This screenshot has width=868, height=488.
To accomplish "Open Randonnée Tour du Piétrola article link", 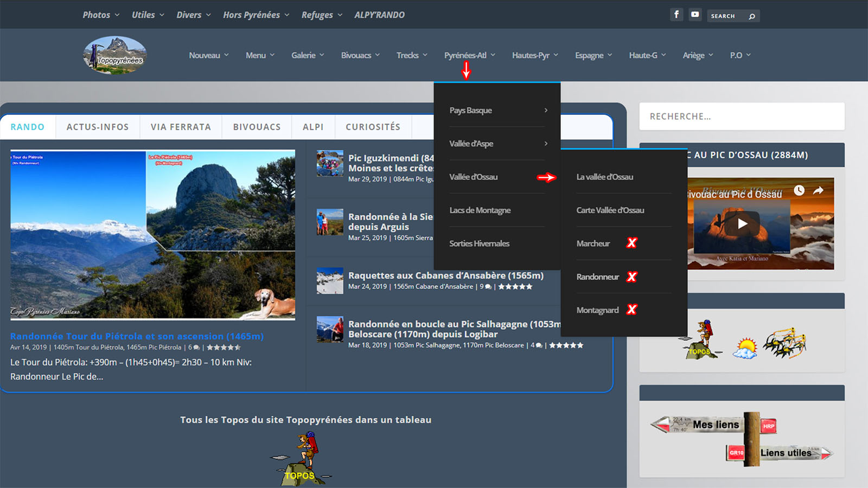I will [x=137, y=336].
